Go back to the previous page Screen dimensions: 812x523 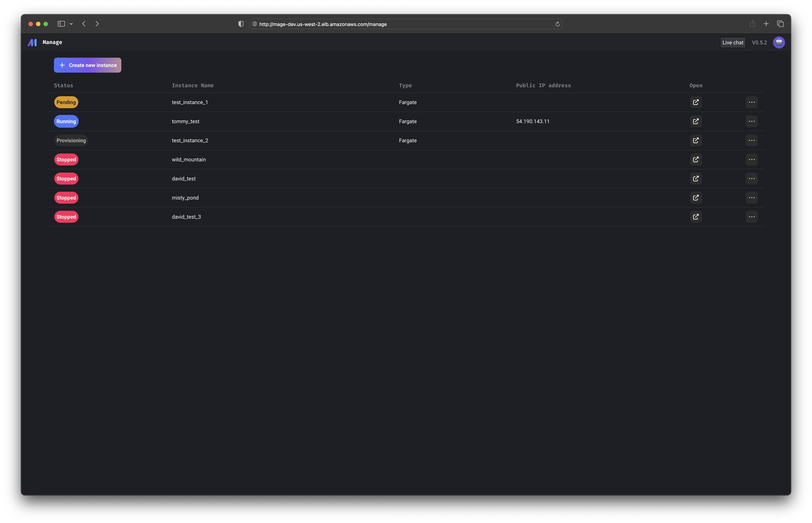[84, 24]
